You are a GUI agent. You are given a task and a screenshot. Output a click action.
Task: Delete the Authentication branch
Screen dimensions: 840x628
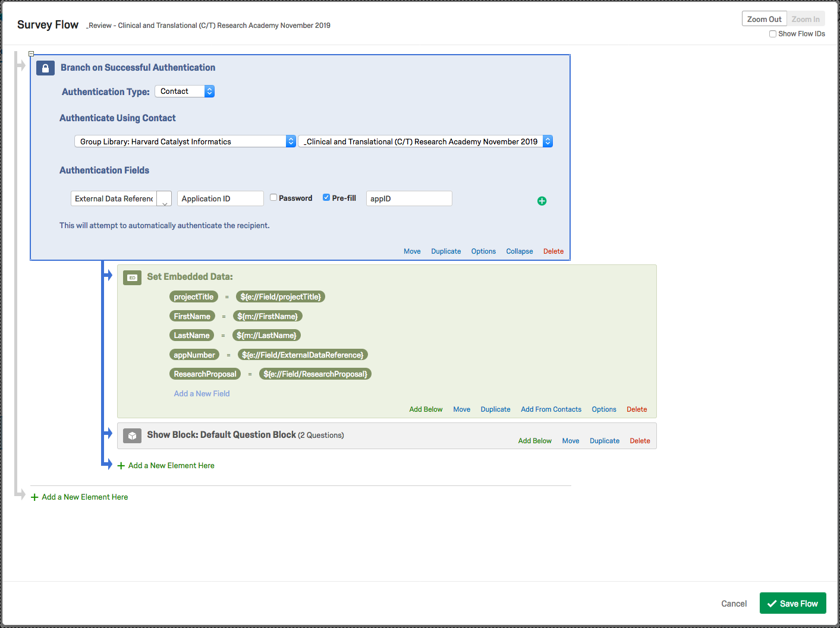click(x=553, y=251)
